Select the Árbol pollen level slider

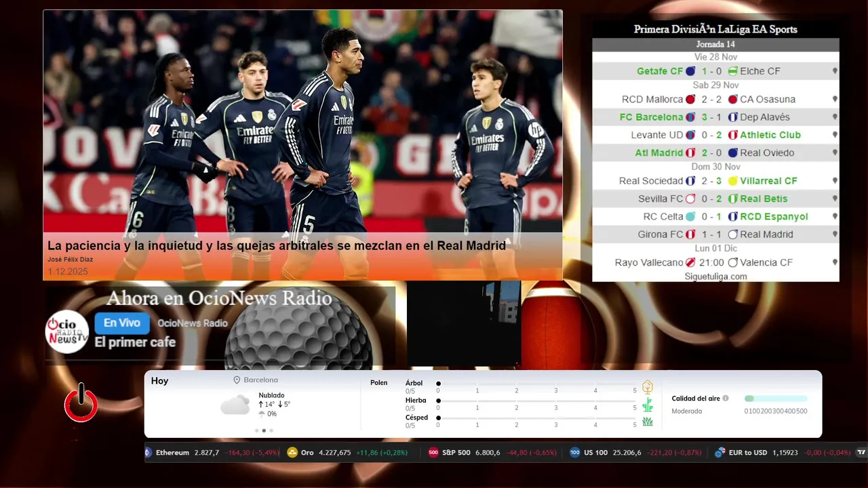click(536, 384)
